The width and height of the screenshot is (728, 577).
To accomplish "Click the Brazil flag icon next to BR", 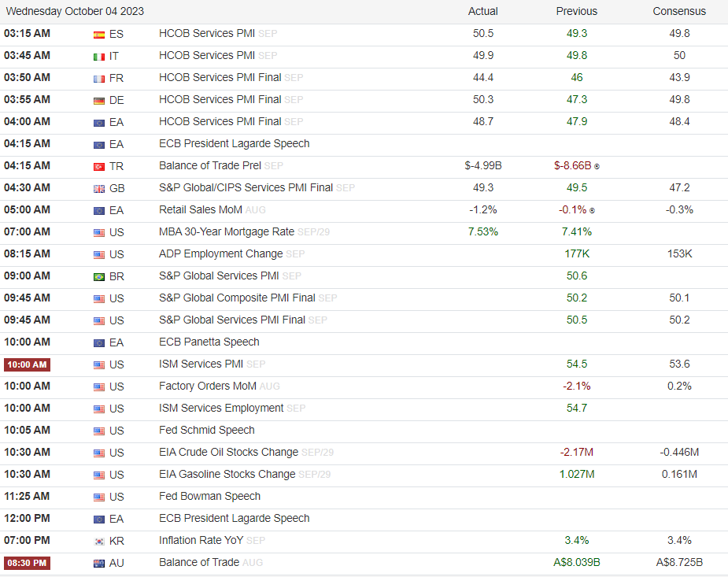I will [x=99, y=277].
